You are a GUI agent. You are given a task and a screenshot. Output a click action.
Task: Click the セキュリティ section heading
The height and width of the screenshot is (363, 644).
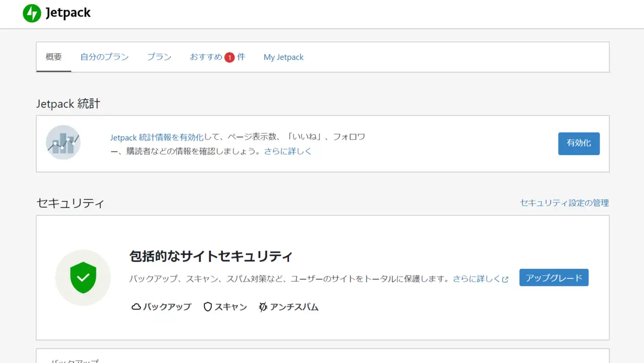[70, 203]
